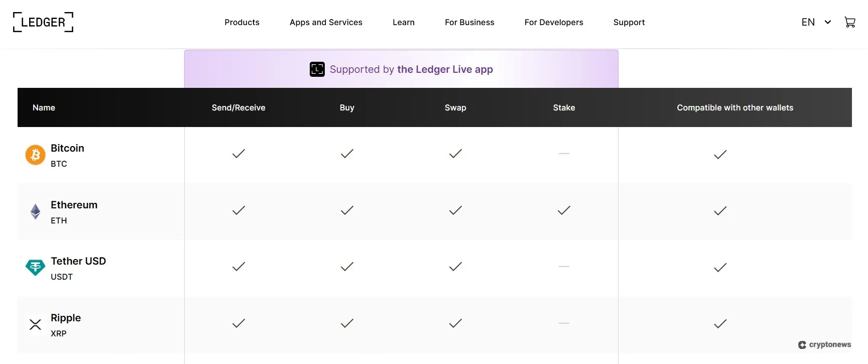Open Apps and Services menu

pos(326,22)
